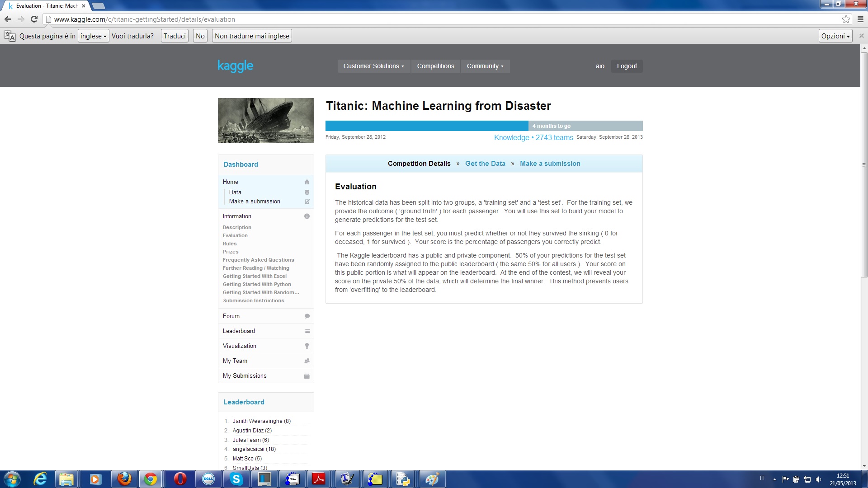This screenshot has width=868, height=488.
Task: Open the Prizes link
Action: tap(231, 252)
